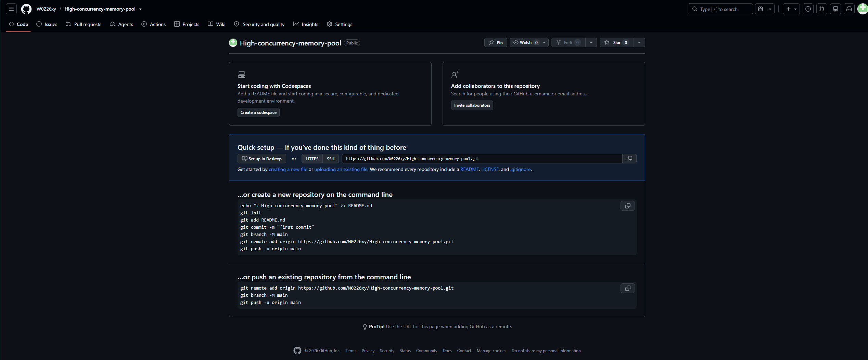Pin this repository to your profile
Screen dimensions: 868x360
click(x=496, y=42)
